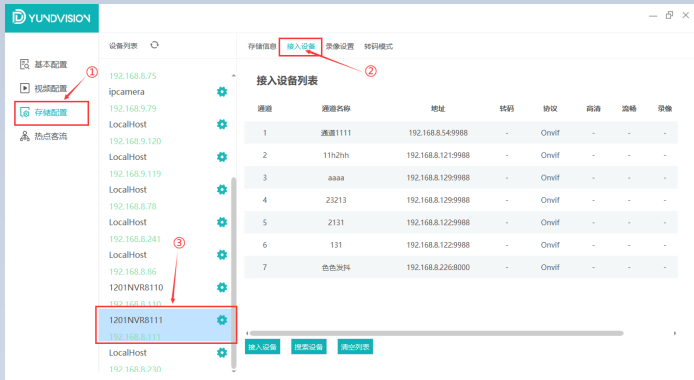The height and width of the screenshot is (380, 694).
Task: Select channel row named 11h2hh
Action: pos(461,155)
